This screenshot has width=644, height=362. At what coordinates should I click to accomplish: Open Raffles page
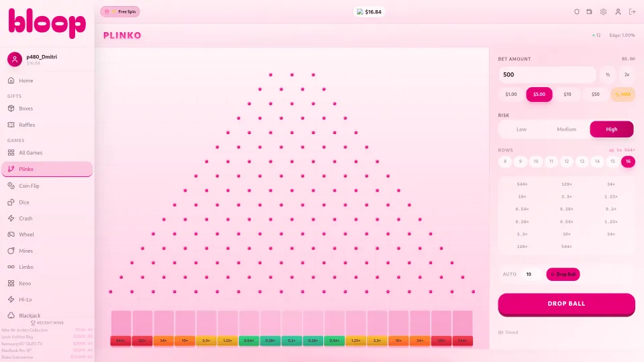click(47, 125)
